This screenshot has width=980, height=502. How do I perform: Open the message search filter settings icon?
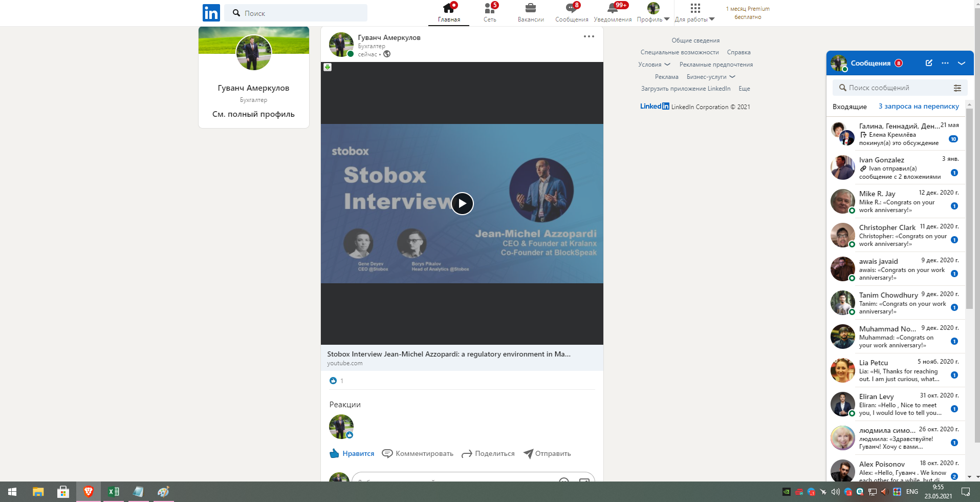pyautogui.click(x=957, y=88)
